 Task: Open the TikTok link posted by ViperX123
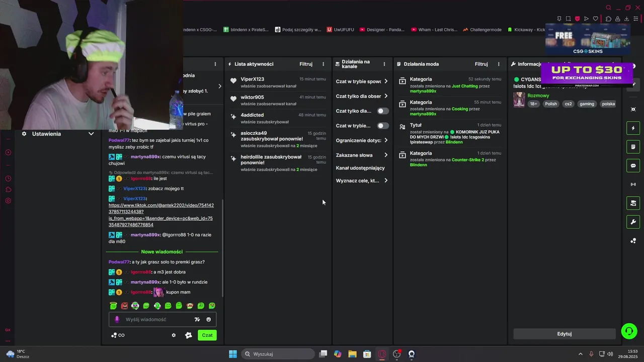point(161,215)
